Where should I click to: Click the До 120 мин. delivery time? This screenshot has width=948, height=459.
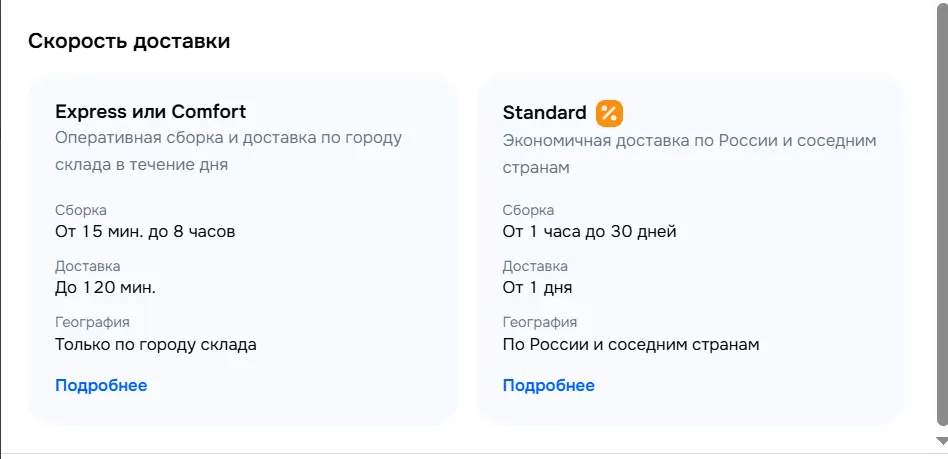point(105,288)
